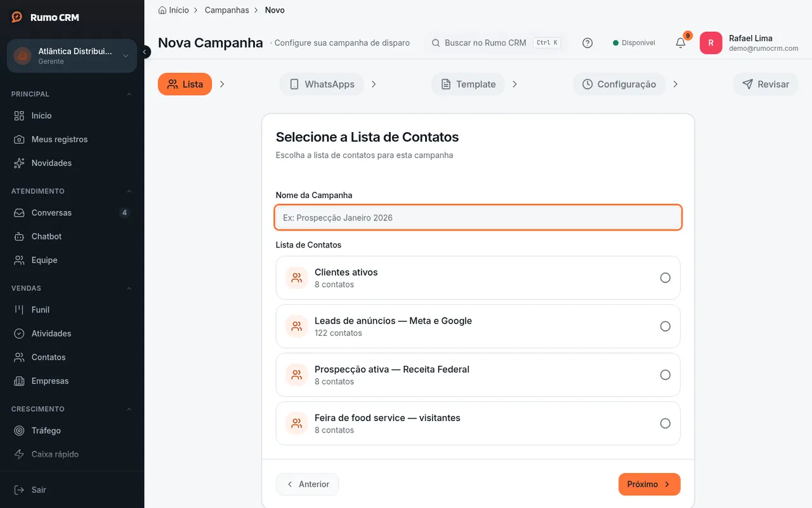Viewport: 812px width, 508px height.
Task: Collapse the ATENDIMENTO sidebar section
Action: point(129,191)
